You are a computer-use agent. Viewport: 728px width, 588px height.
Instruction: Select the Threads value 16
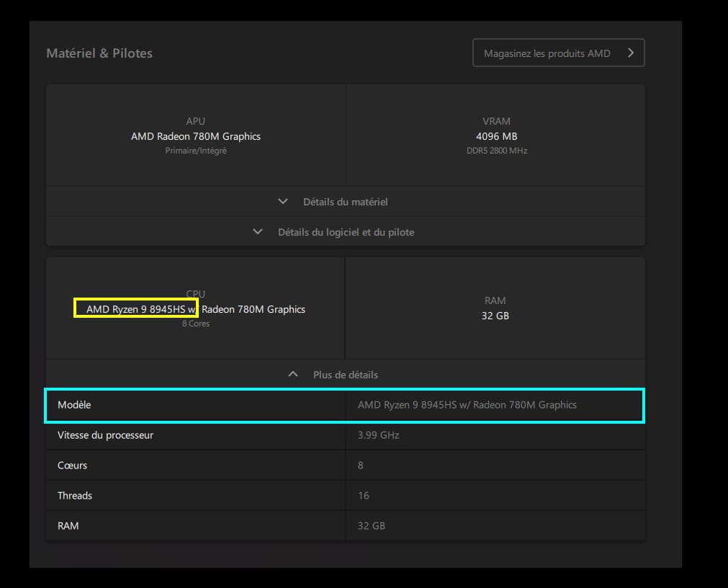[363, 495]
